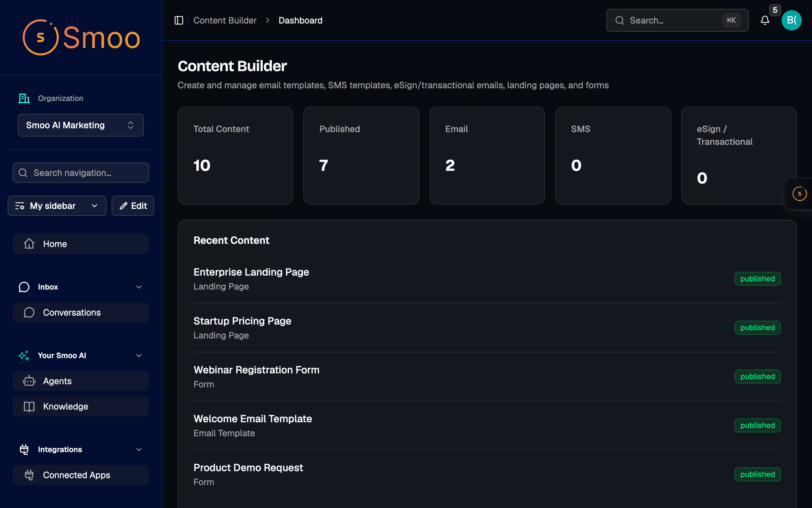Image resolution: width=812 pixels, height=508 pixels.
Task: Click the magnifier in navigation search
Action: click(x=23, y=173)
